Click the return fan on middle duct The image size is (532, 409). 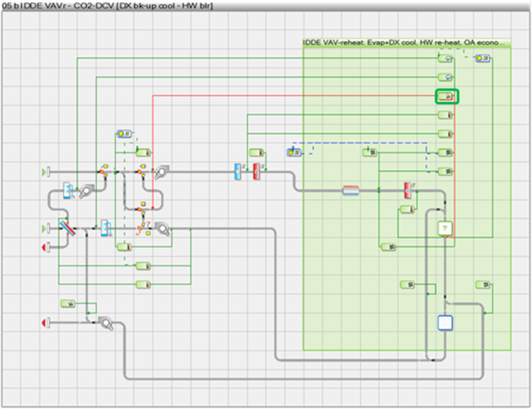(x=162, y=228)
